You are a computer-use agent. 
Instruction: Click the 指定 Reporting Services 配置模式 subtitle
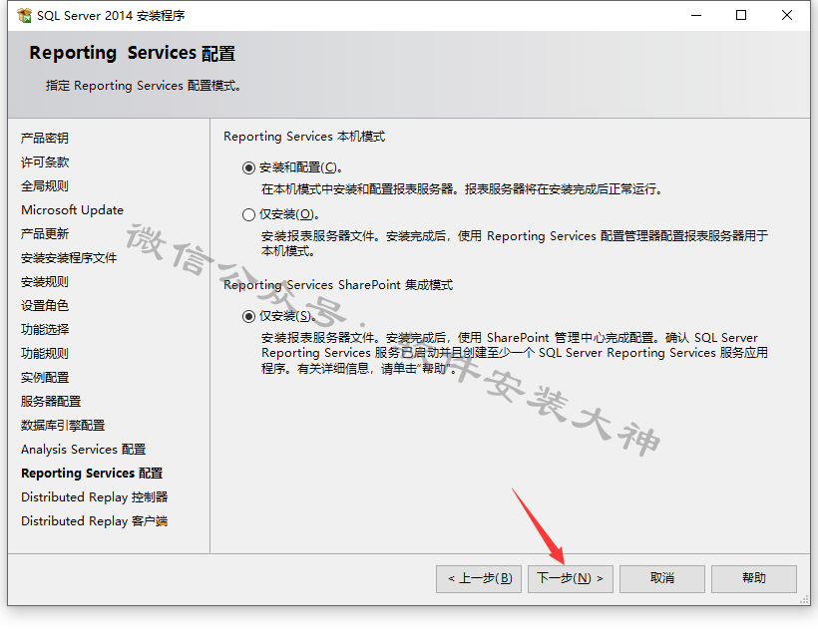(143, 86)
